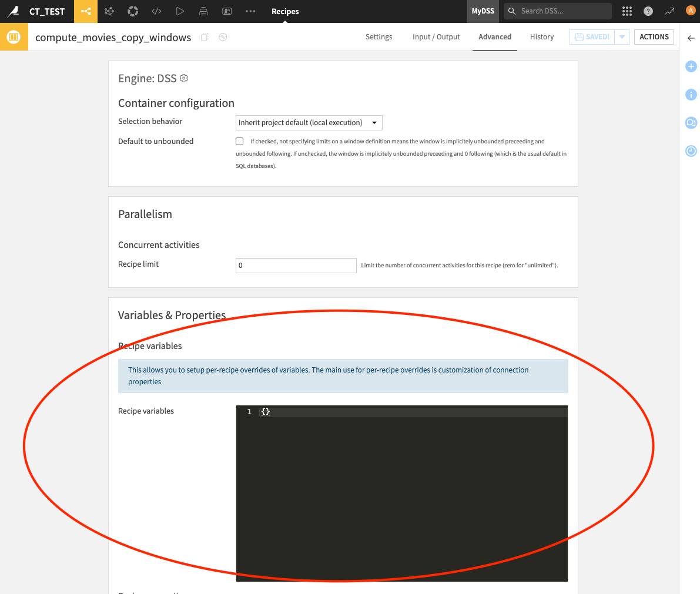This screenshot has width=700, height=594.
Task: Click the Dataiku bird logo
Action: point(13,11)
